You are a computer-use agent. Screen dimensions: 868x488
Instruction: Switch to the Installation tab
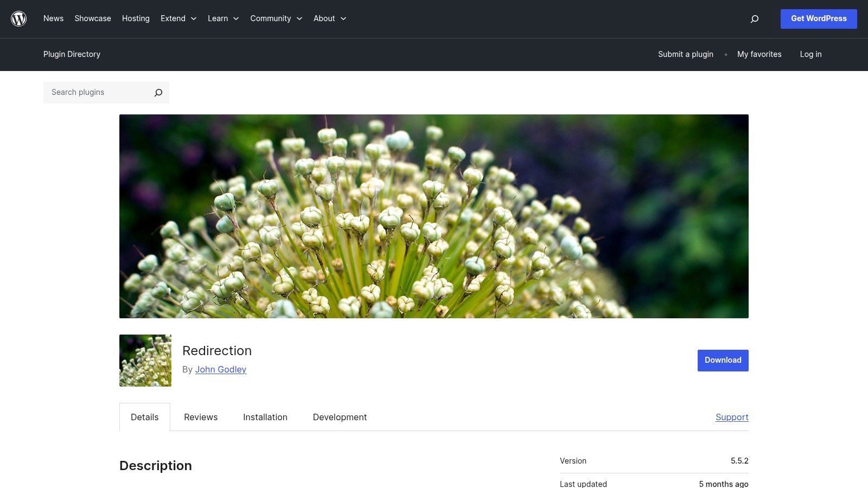265,417
